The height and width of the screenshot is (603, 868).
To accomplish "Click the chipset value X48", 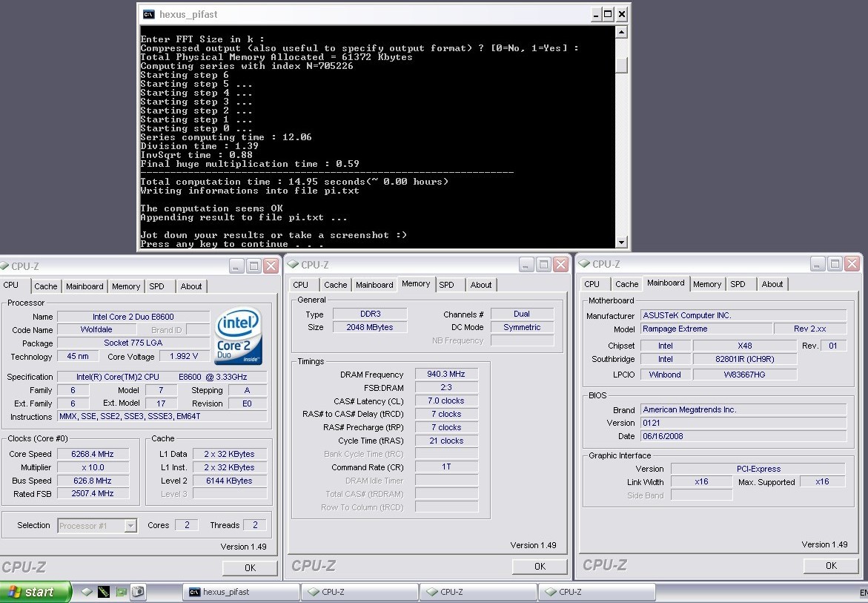I will click(x=744, y=345).
